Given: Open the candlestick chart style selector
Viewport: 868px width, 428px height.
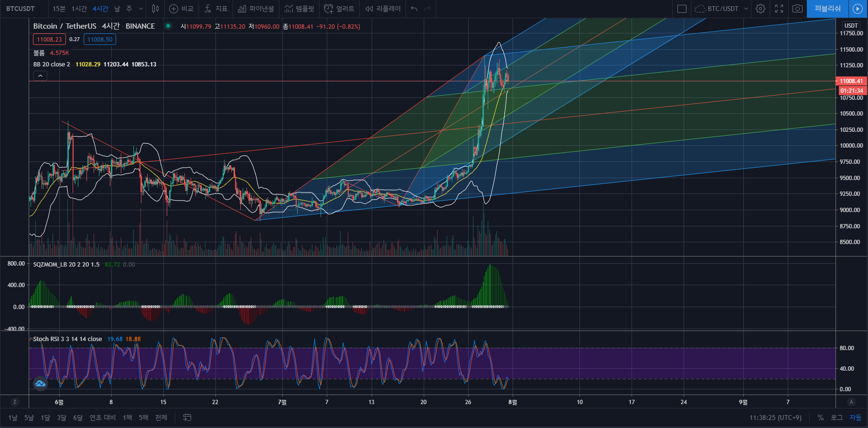Looking at the screenshot, I should click(x=155, y=9).
